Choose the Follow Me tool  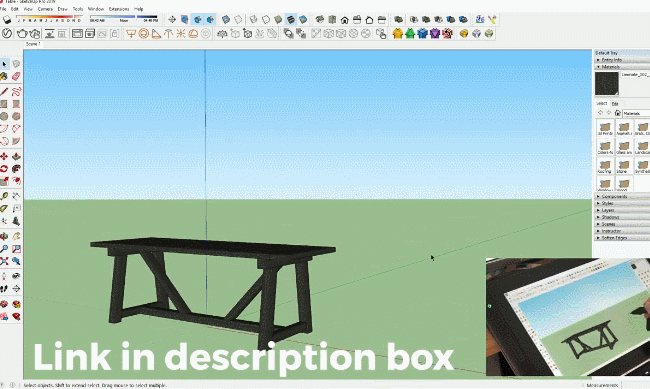16,168
